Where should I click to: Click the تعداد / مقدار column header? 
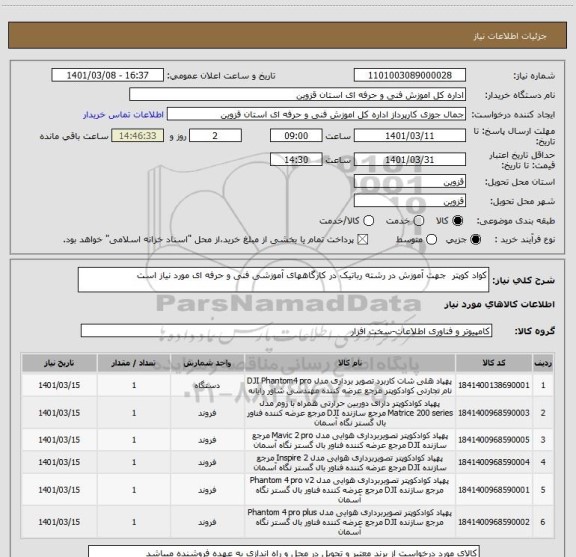click(x=134, y=363)
